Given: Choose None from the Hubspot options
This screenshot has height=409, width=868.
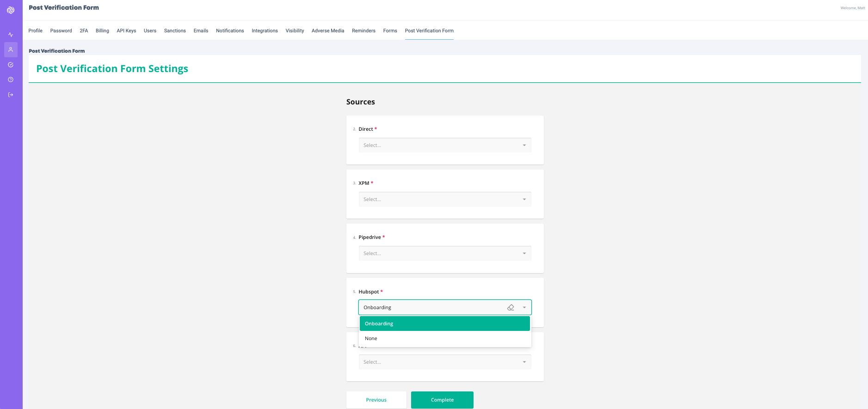Looking at the screenshot, I should tap(445, 338).
